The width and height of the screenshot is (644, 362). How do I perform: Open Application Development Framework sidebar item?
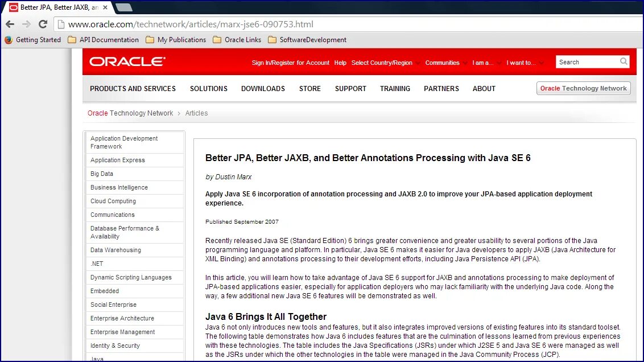[135, 142]
